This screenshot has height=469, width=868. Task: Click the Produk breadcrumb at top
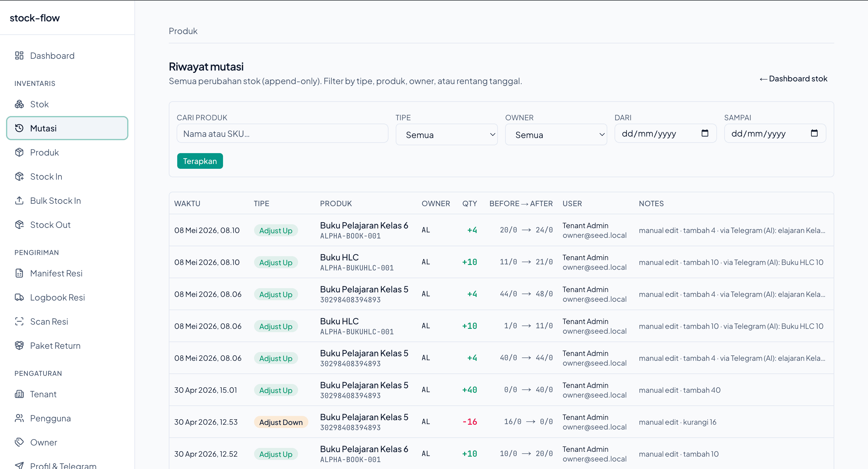pyautogui.click(x=183, y=31)
